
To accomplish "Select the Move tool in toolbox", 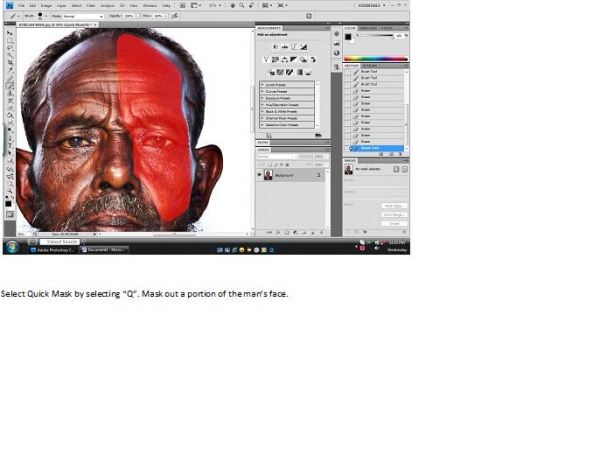I will tap(10, 33).
